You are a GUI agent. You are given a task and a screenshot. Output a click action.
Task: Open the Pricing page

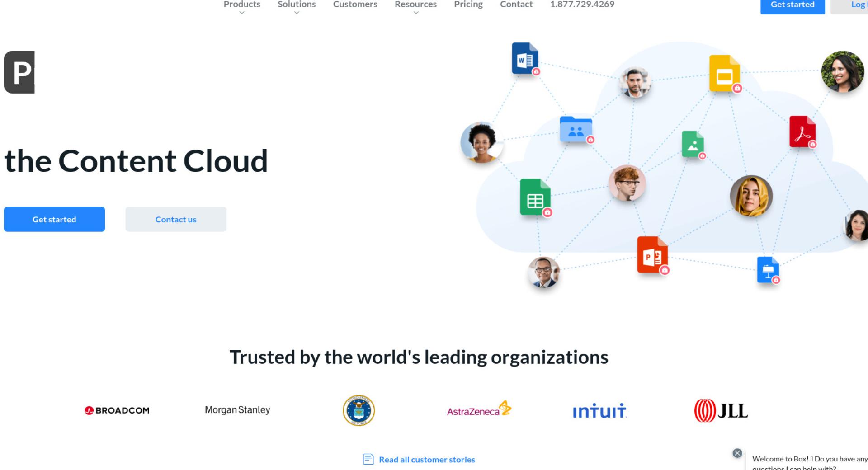[x=468, y=5]
